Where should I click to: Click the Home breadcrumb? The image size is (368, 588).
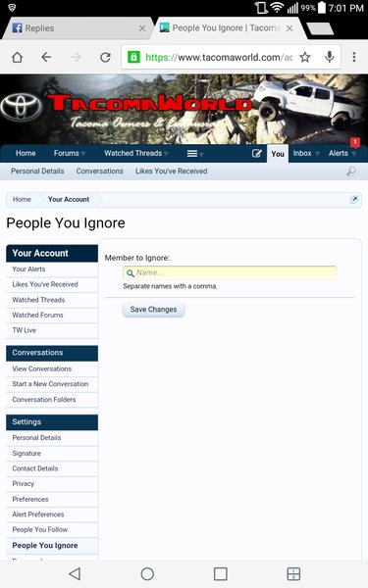pos(22,199)
